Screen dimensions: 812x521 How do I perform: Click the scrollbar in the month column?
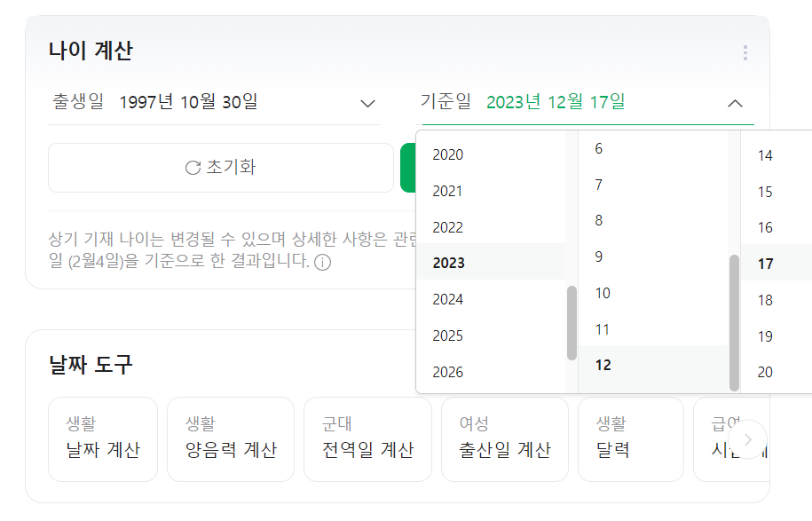click(x=732, y=320)
